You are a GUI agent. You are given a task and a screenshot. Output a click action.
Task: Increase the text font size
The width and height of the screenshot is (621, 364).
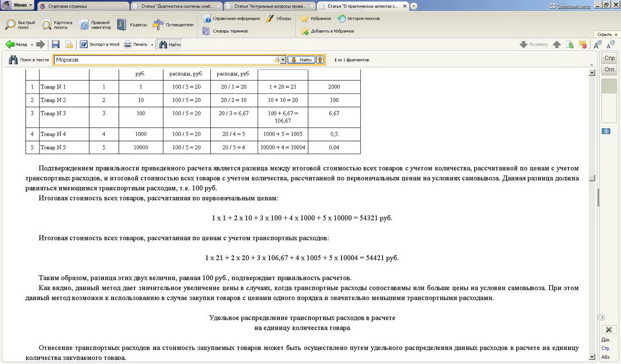tap(597, 45)
